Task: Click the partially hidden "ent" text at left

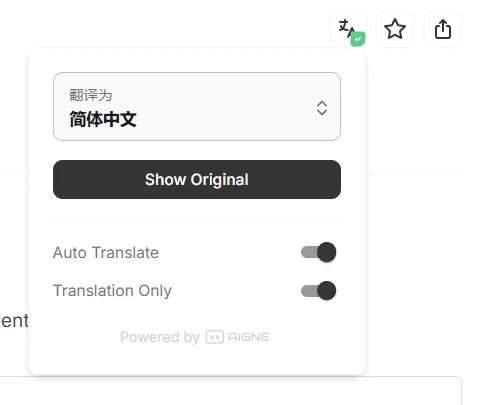Action: [x=14, y=321]
